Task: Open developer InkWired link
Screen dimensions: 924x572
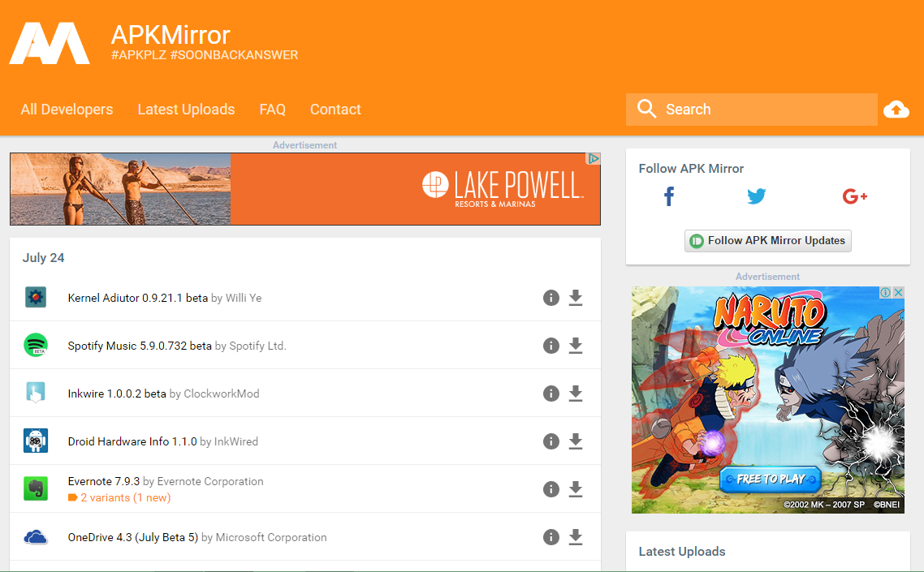Action: click(x=235, y=441)
